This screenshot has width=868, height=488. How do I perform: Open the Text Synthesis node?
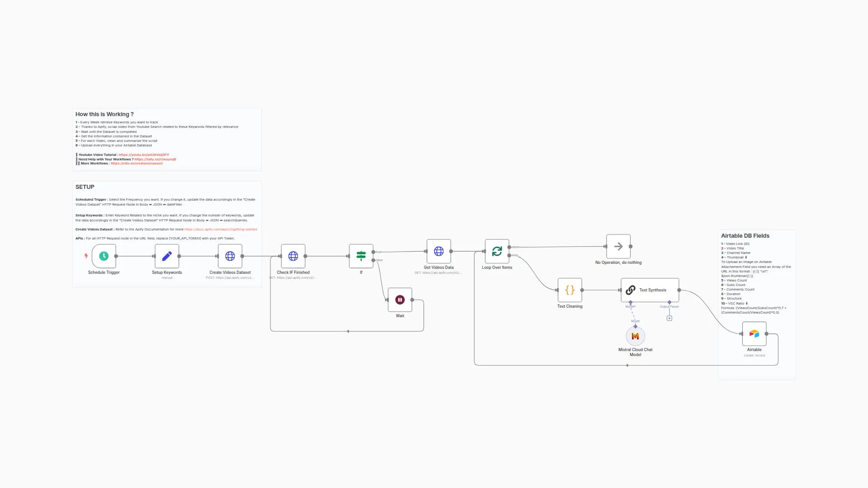click(x=650, y=290)
